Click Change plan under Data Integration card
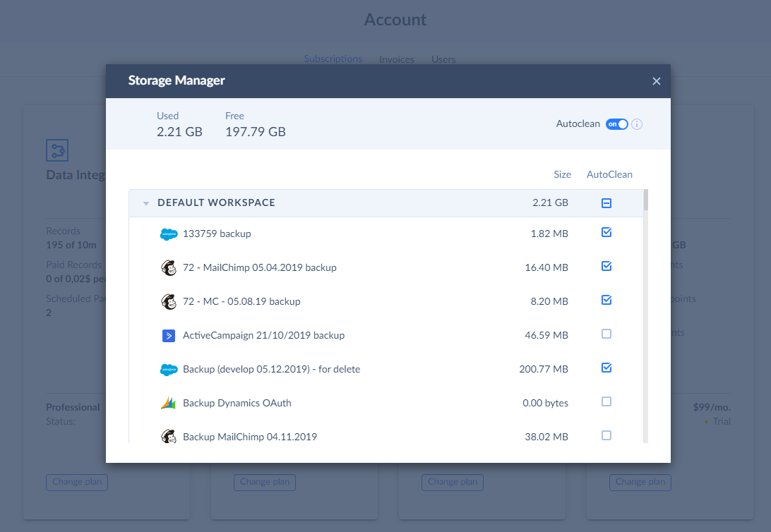 click(x=77, y=482)
